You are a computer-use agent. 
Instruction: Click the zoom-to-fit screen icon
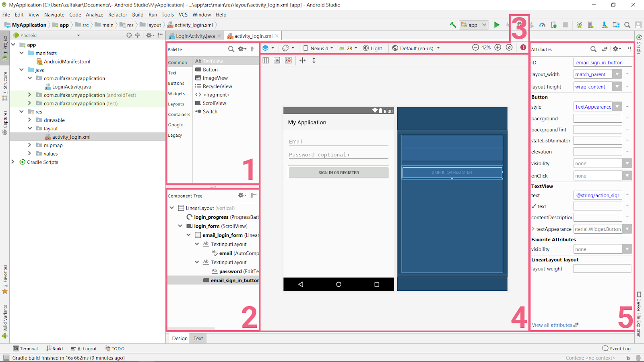pos(509,47)
